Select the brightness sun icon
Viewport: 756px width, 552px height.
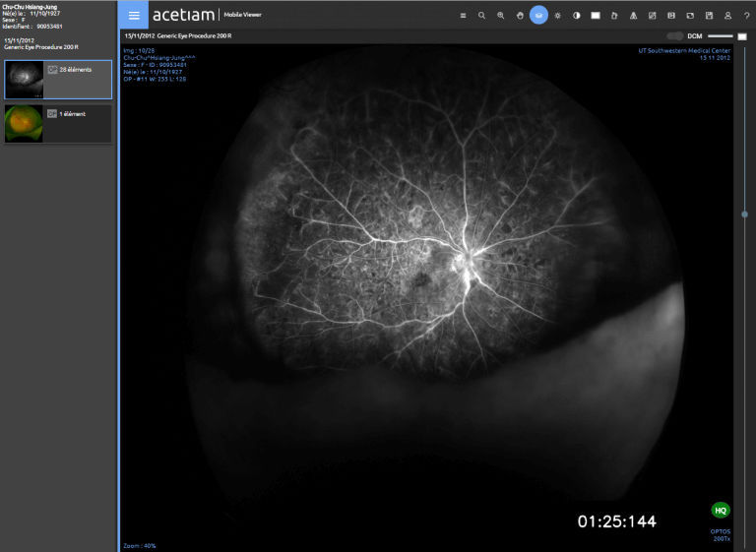coord(557,16)
